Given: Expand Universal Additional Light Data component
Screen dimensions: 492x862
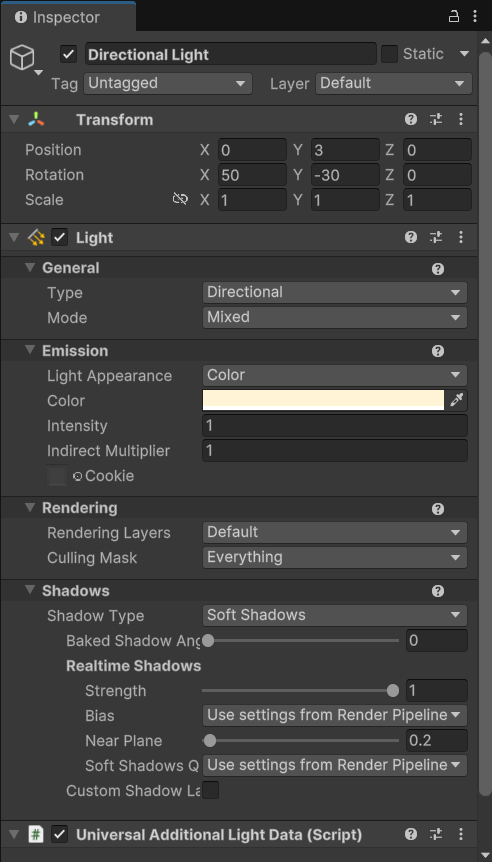Looking at the screenshot, I should tap(14, 835).
